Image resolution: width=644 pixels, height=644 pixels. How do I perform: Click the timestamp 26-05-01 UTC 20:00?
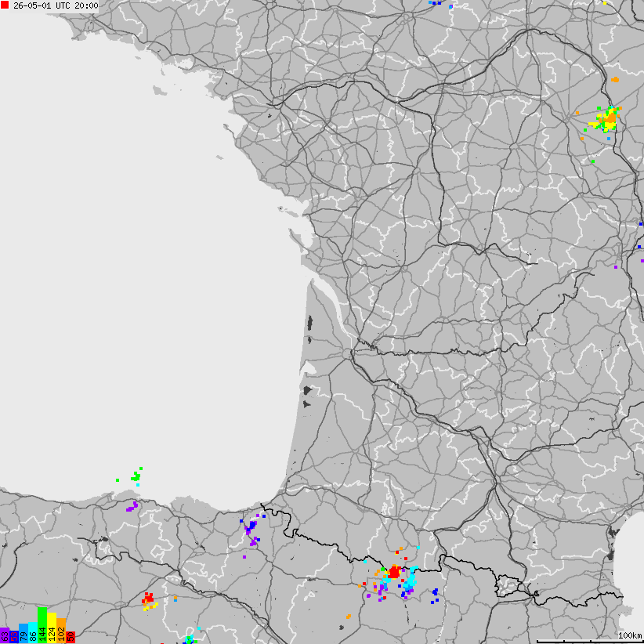pyautogui.click(x=56, y=5)
